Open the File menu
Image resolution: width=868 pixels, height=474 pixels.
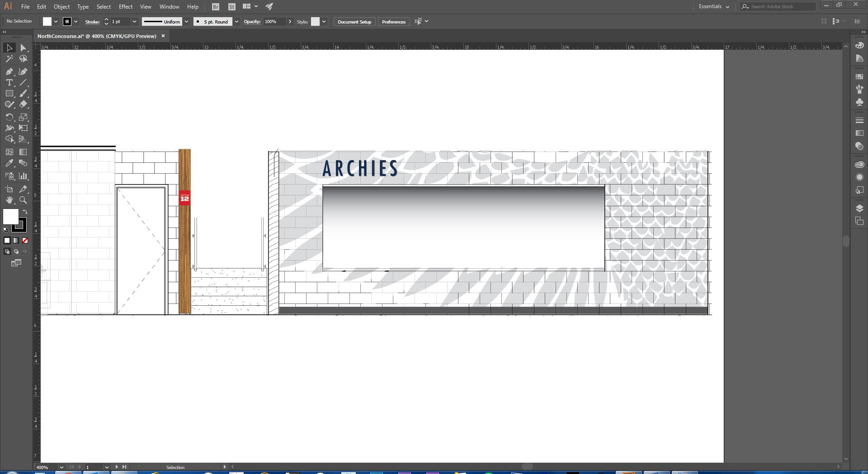click(x=25, y=7)
